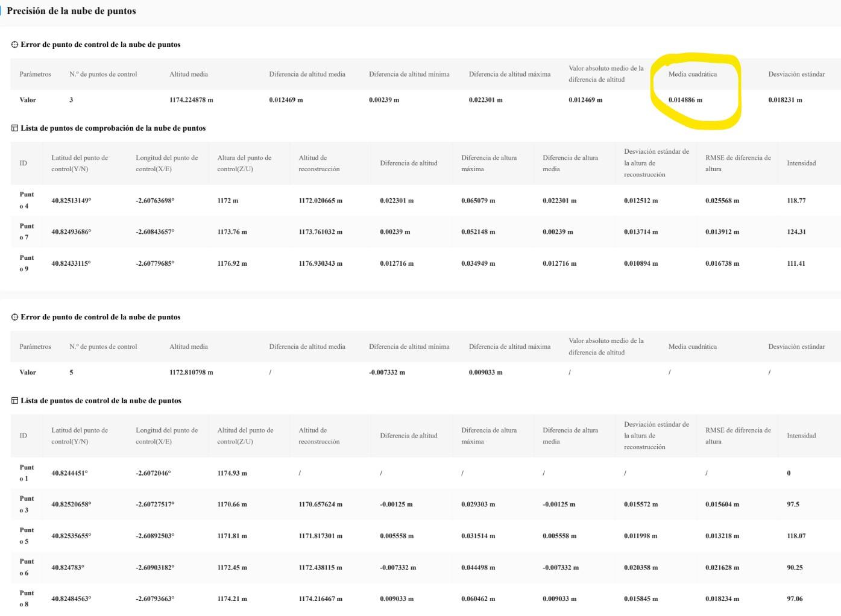841x616 pixels.
Task: Select Punto 5 maximum height difference 0.031514 m
Action: 478,536
